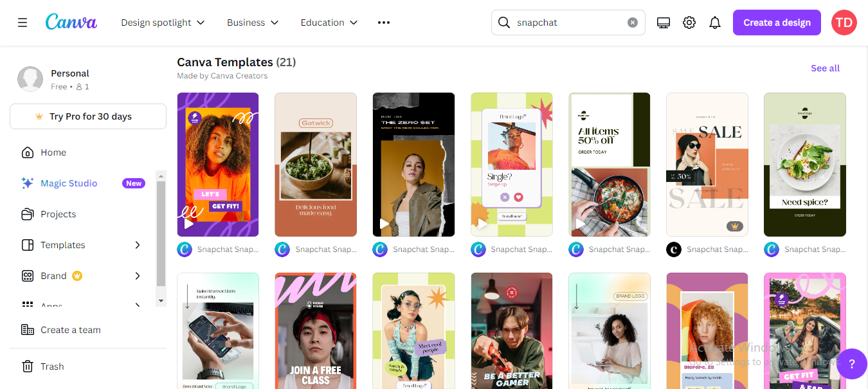Click the Create a team icon
868x389 pixels.
click(28, 330)
